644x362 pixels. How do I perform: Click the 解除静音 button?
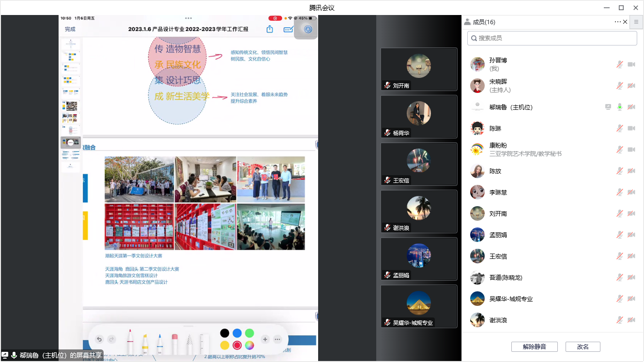click(534, 347)
